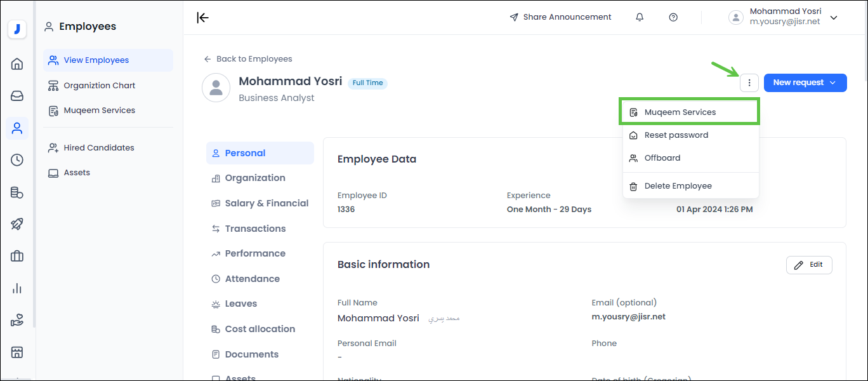Click the notifications bell icon

[640, 17]
